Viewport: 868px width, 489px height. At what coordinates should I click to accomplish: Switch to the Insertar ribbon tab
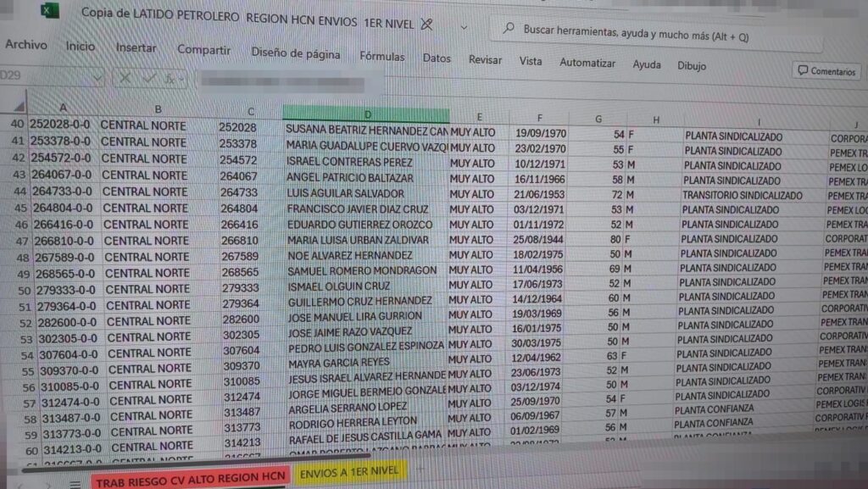(136, 47)
